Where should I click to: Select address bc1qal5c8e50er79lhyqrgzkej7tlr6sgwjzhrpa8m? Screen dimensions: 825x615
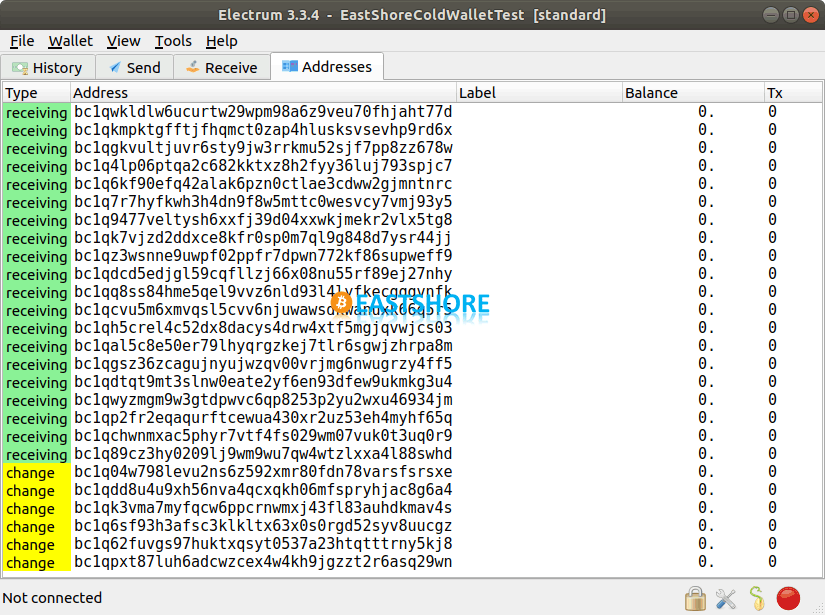263,346
